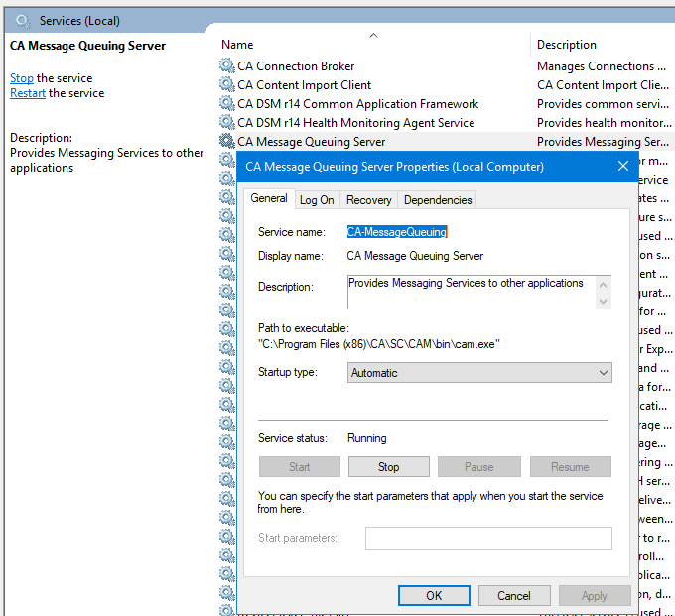The image size is (675, 616).
Task: Click the CA Message Queuing Server gear icon
Action: tap(226, 142)
